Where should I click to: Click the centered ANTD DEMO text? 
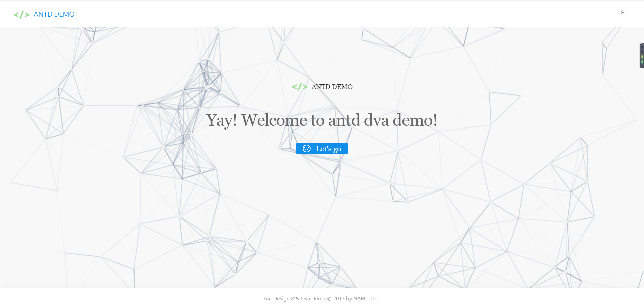pos(332,87)
